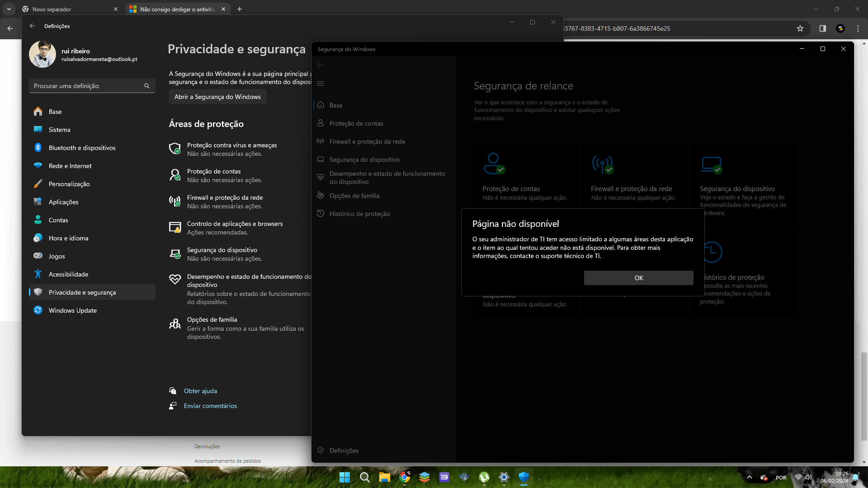Image resolution: width=868 pixels, height=488 pixels.
Task: Click Abrir a Segurança do Windows button
Action: 217,97
